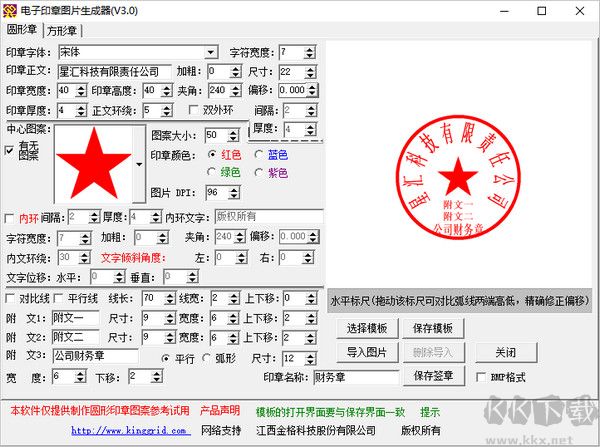Click the 水平标尺 ruler bar
Screen dimensions: 600x447
click(460, 300)
